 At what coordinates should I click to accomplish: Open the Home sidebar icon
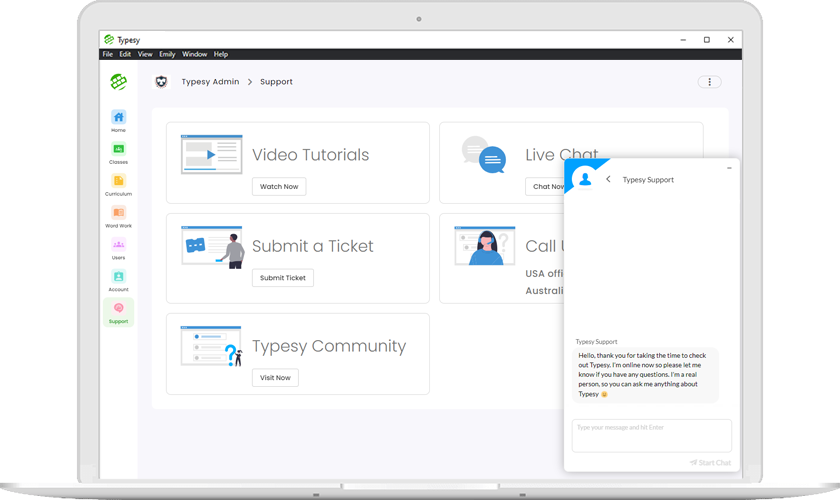click(118, 117)
